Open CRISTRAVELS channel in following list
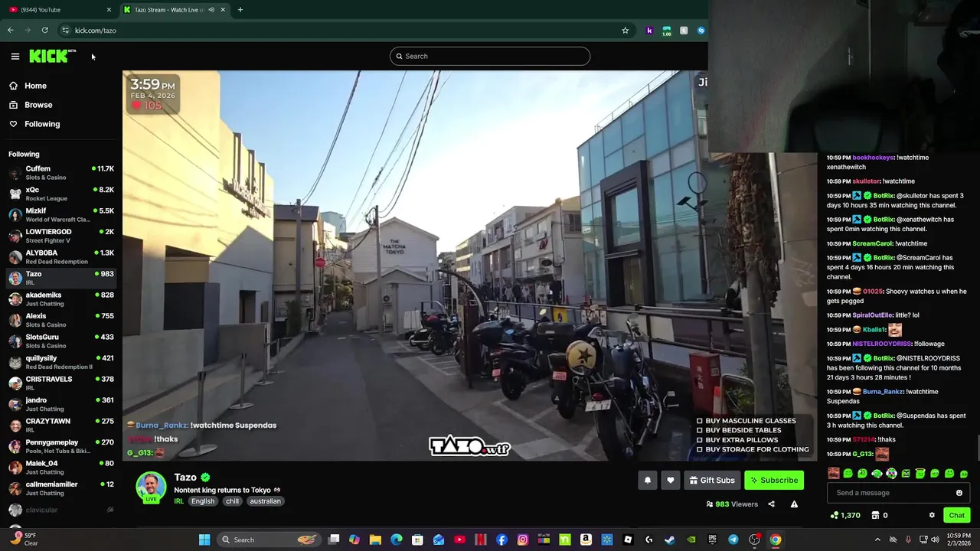 click(x=61, y=383)
